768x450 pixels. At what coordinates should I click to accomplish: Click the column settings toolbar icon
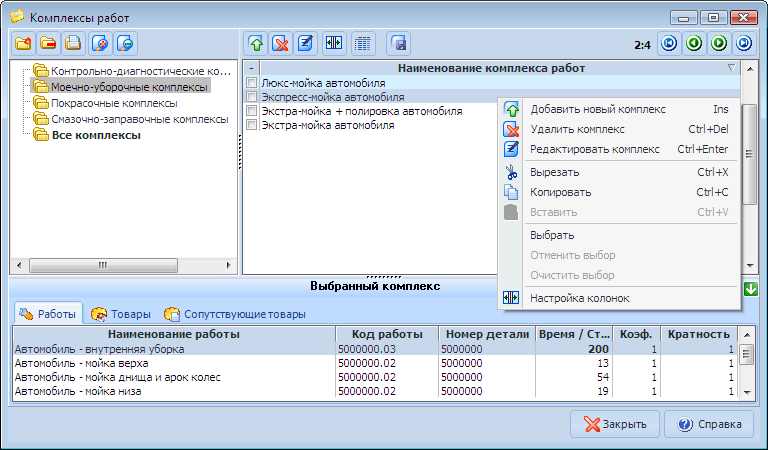(x=334, y=43)
